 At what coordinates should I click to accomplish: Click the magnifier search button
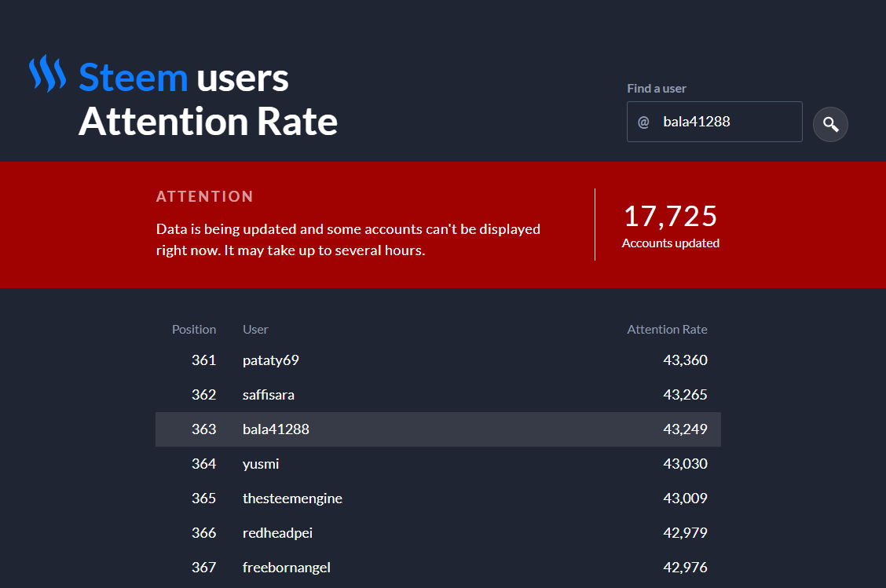click(830, 124)
